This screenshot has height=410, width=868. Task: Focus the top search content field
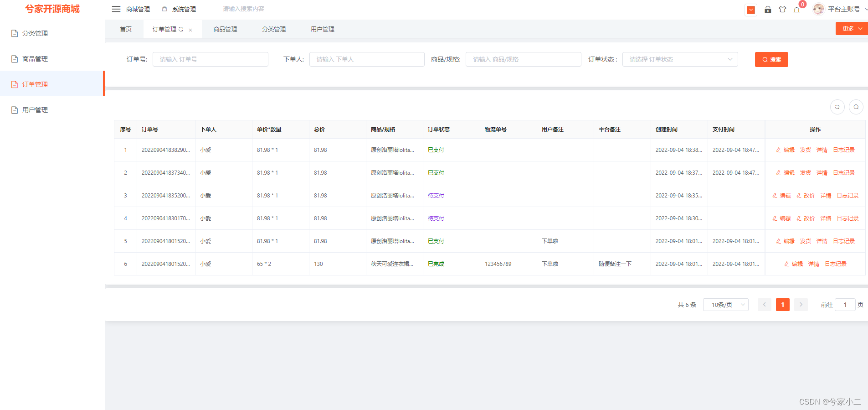[243, 9]
